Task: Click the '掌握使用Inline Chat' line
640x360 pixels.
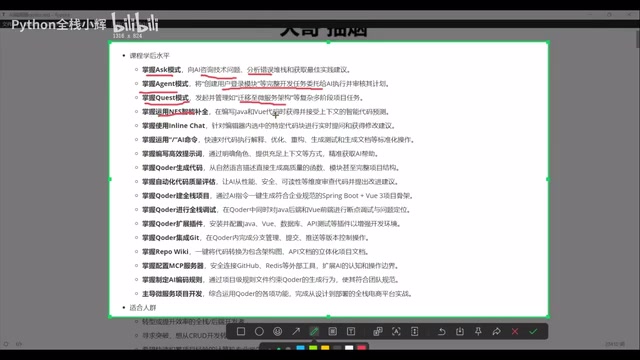Action: point(268,126)
